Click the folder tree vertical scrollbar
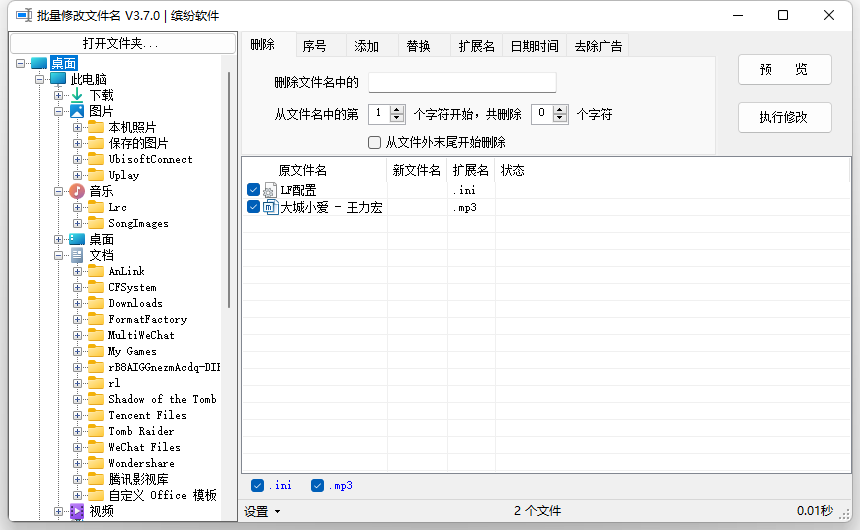 pyautogui.click(x=229, y=189)
